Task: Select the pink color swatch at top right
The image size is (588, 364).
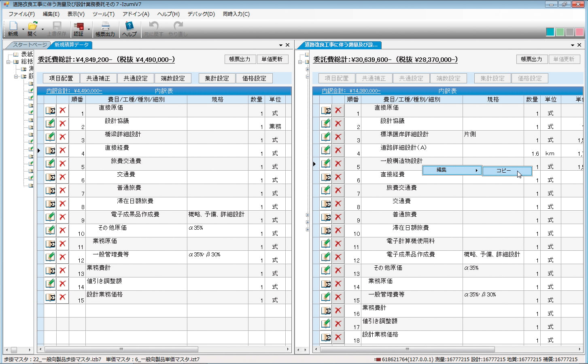Action: point(580,32)
